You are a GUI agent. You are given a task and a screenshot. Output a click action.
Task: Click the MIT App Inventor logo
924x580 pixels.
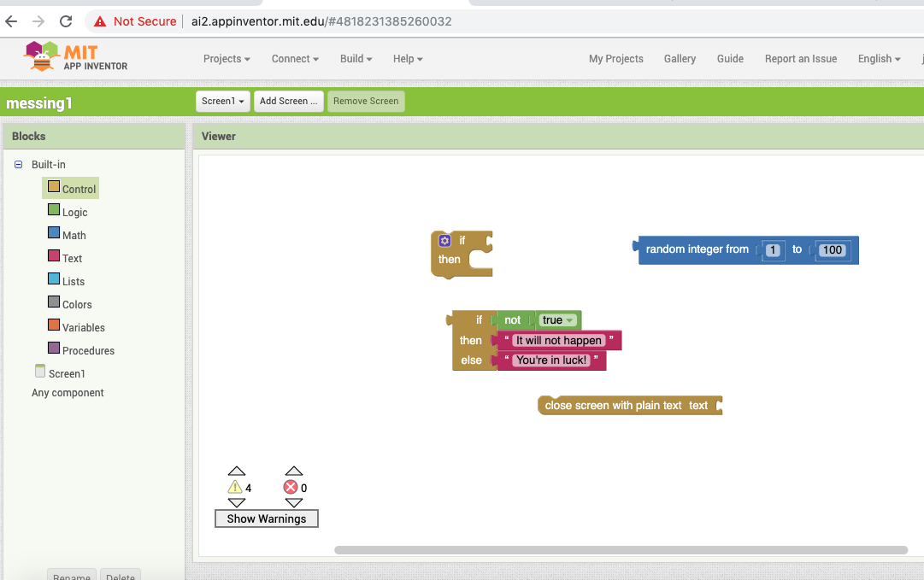coord(76,57)
